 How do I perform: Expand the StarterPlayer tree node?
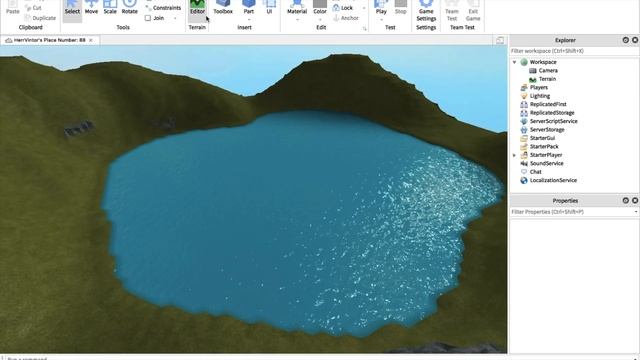[x=514, y=155]
